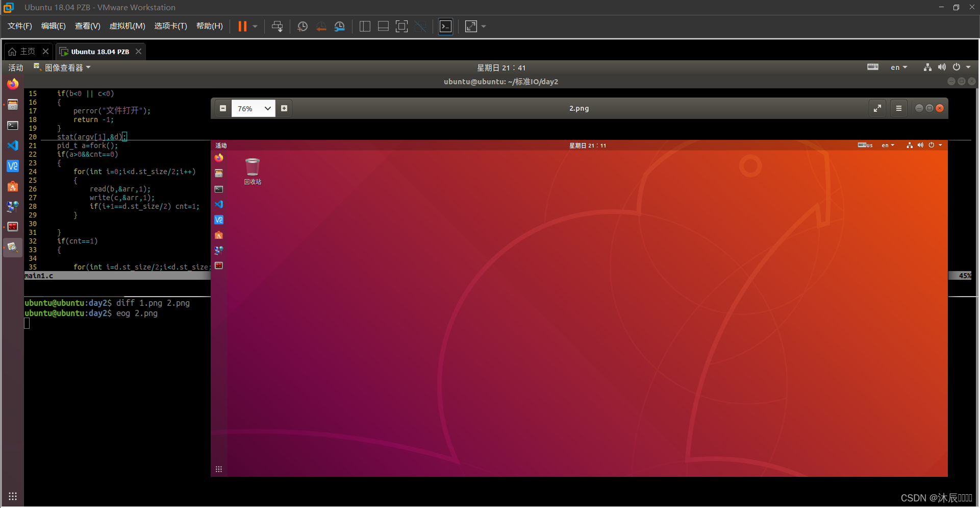Launch Visual Studio Code from the dock
This screenshot has width=980, height=508.
pyautogui.click(x=13, y=146)
